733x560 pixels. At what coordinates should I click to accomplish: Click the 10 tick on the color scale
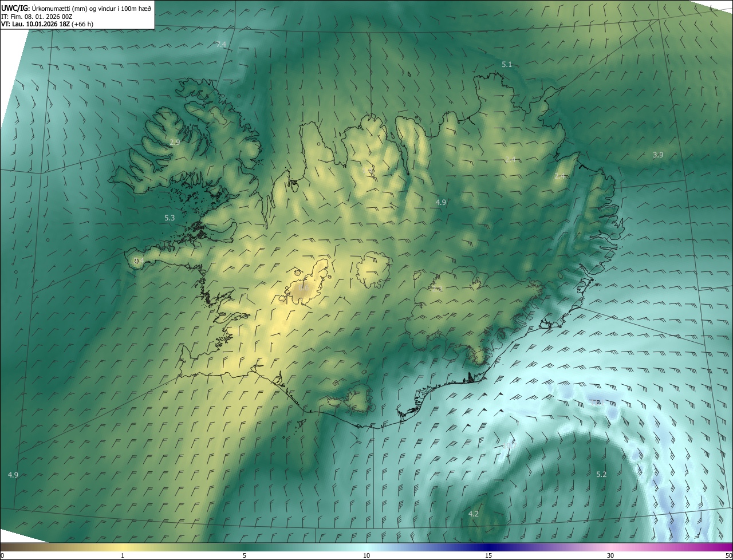coord(366,555)
